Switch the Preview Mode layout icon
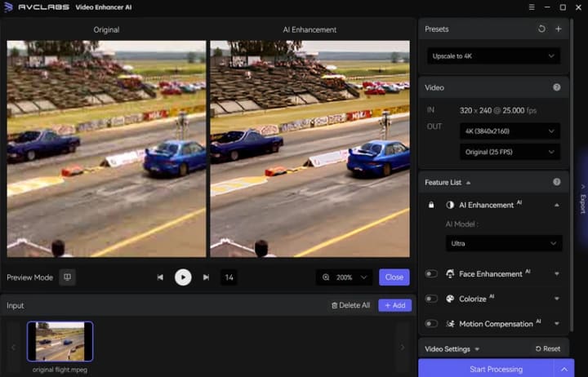The width and height of the screenshot is (588, 377). pos(68,277)
